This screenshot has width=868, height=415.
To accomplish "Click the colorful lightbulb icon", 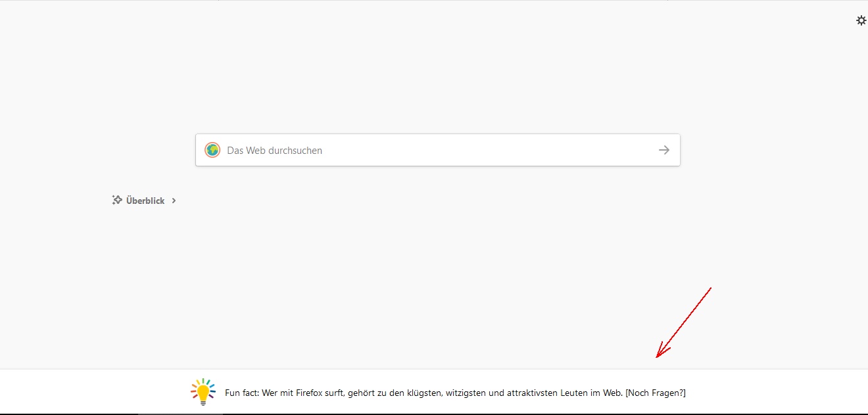I will coord(203,391).
